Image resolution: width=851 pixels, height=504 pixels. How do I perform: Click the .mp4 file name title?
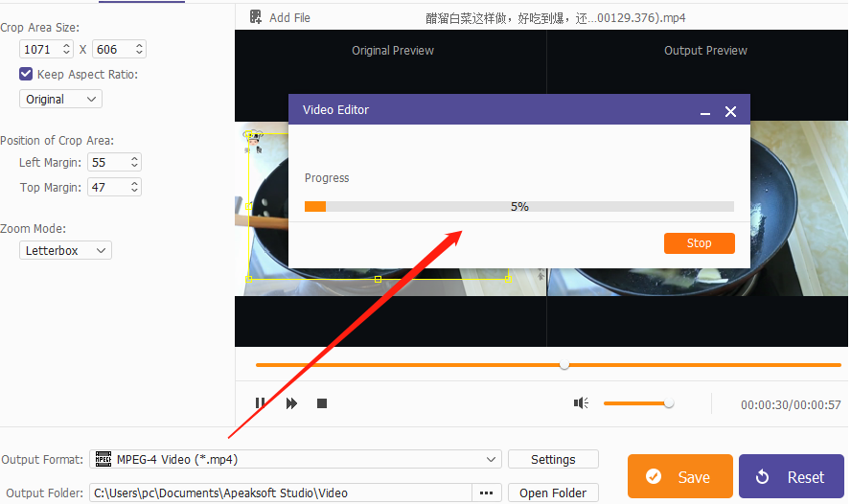pos(555,18)
